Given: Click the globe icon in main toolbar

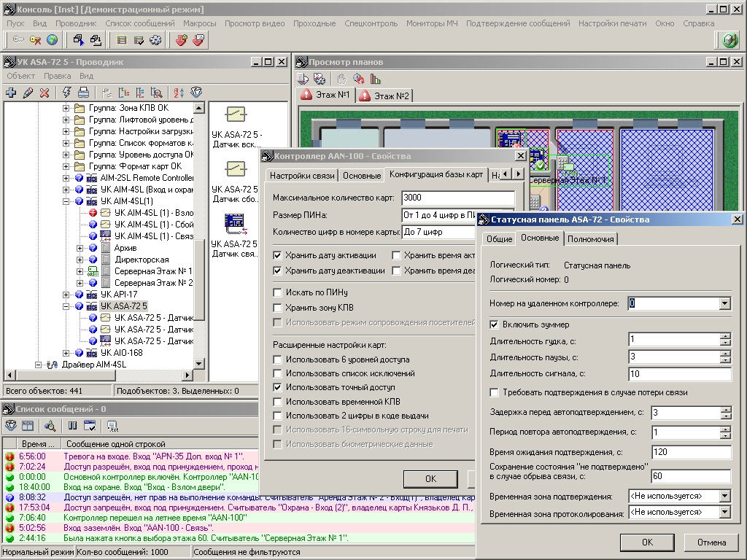Looking at the screenshot, I should point(53,40).
